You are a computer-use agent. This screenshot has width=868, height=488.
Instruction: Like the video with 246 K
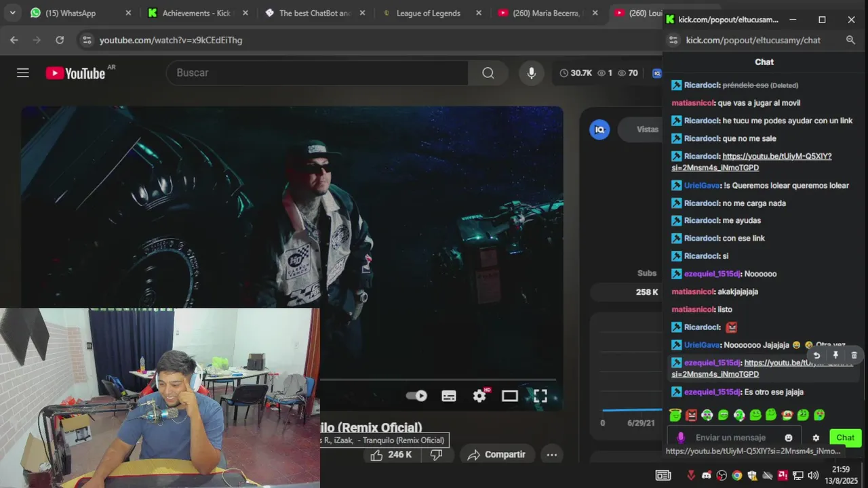coord(391,455)
